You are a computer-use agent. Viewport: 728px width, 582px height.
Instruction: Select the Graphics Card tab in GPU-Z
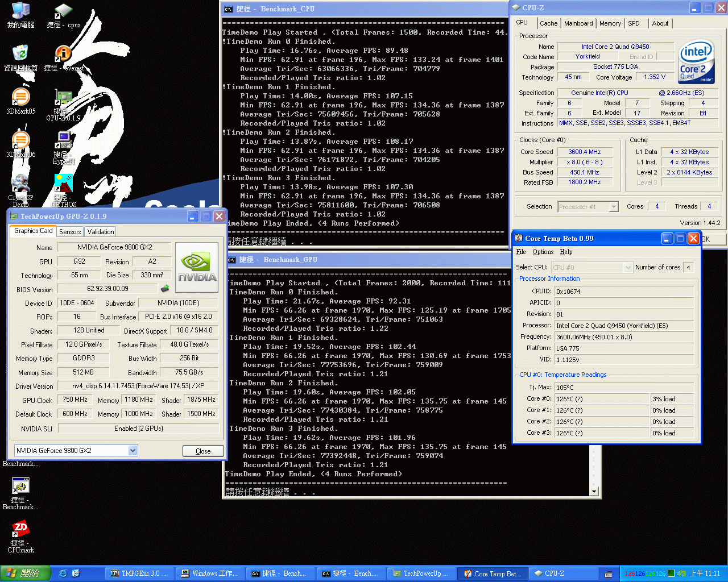tap(33, 231)
